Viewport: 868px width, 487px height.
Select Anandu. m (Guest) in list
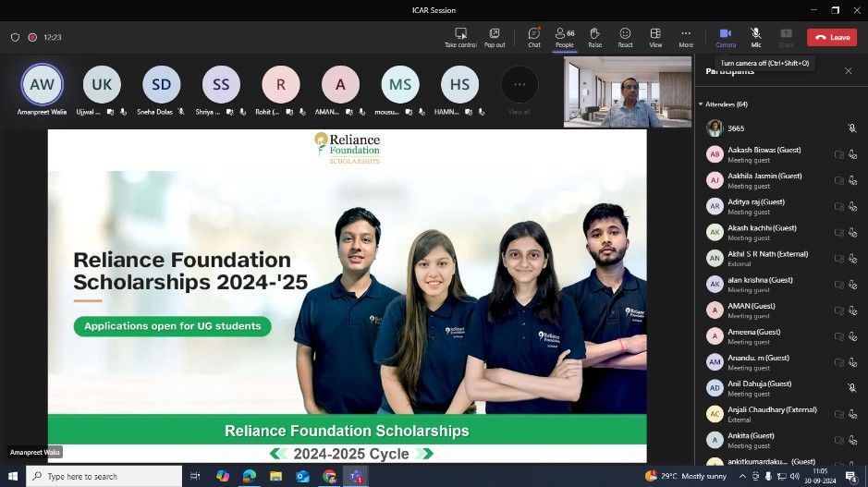click(x=781, y=362)
